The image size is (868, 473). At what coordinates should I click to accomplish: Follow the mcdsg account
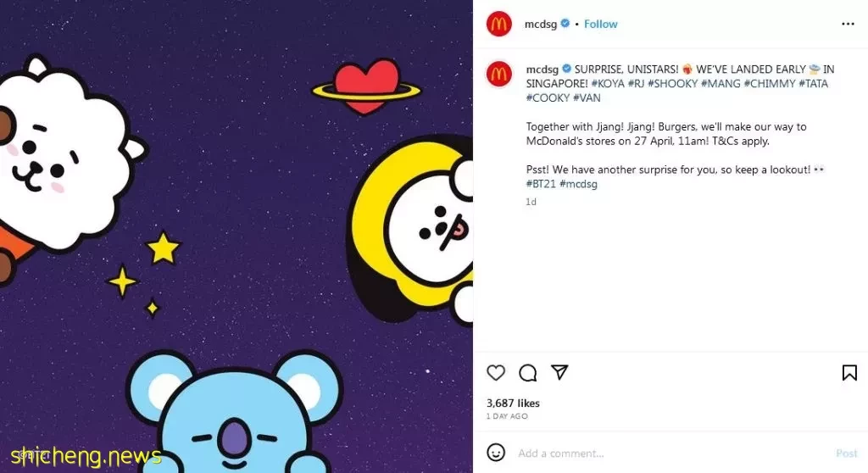pyautogui.click(x=601, y=24)
